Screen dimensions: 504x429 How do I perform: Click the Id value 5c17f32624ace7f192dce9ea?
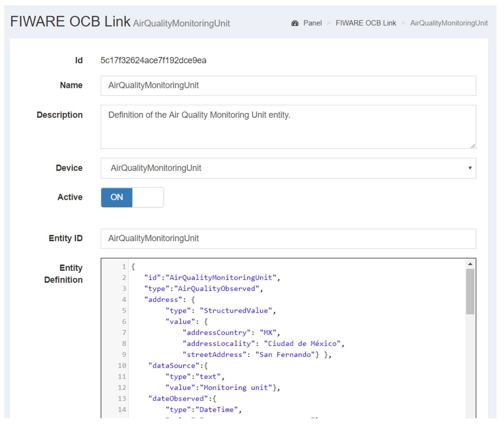[x=153, y=60]
